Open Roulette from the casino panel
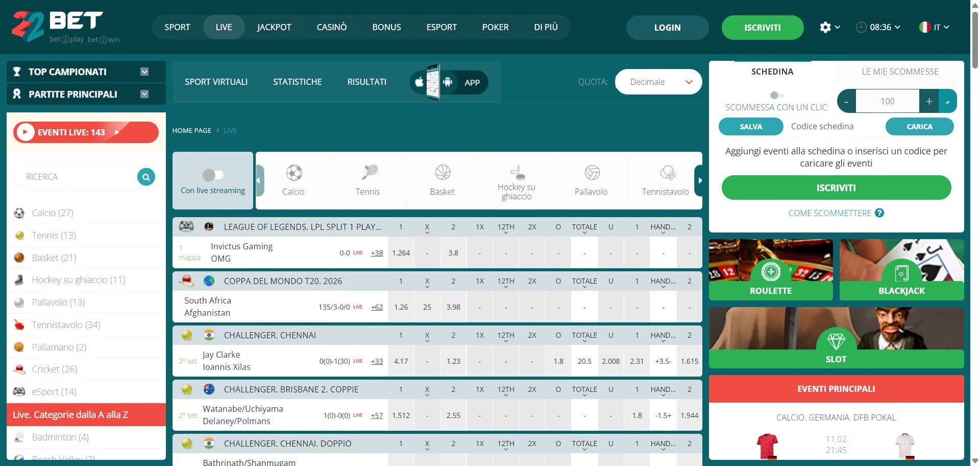Viewport: 980px width, 466px height. point(770,272)
